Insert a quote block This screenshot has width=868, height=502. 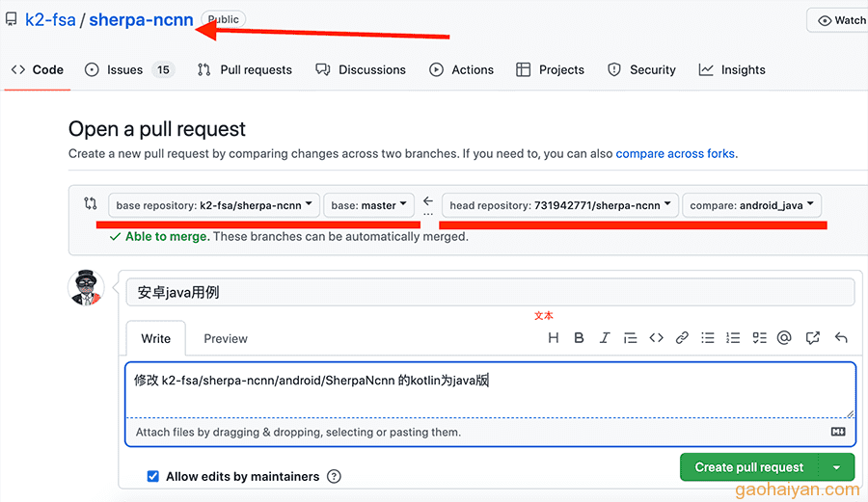630,338
